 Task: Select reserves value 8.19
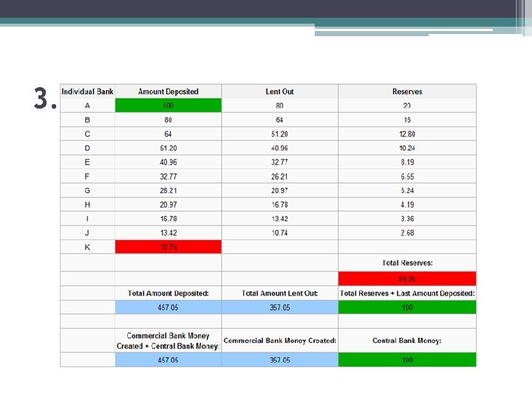(x=407, y=162)
